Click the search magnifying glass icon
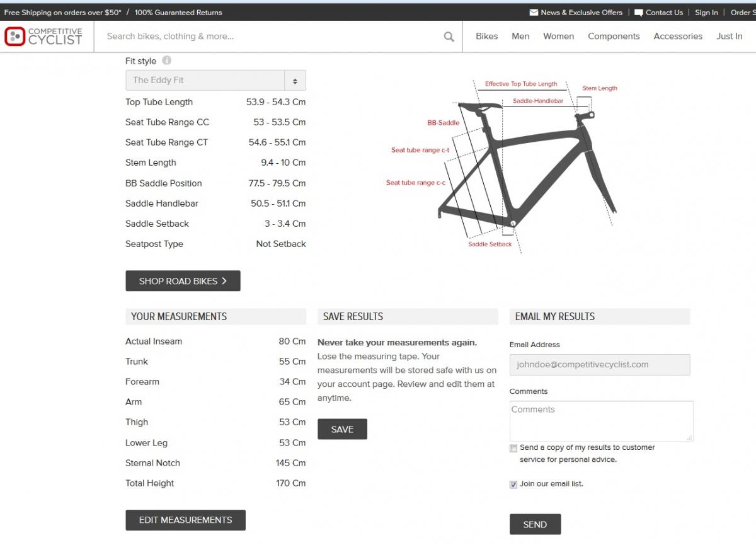 coord(449,37)
